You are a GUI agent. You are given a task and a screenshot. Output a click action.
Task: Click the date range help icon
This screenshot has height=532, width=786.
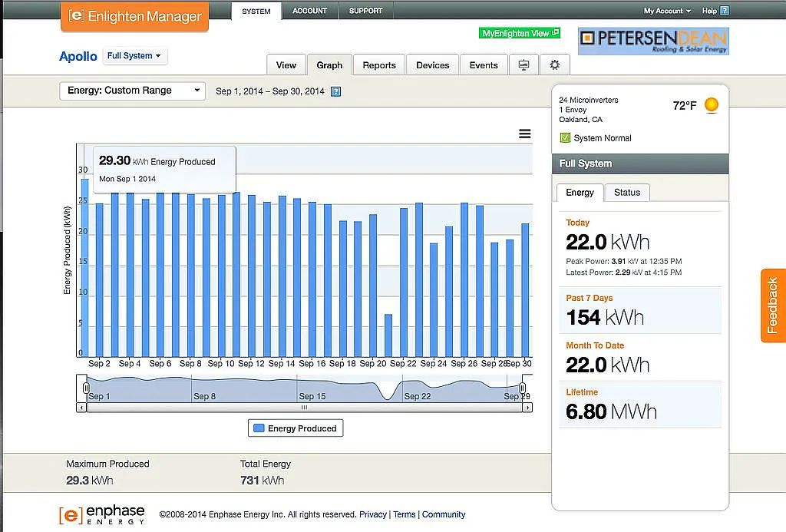coord(335,91)
